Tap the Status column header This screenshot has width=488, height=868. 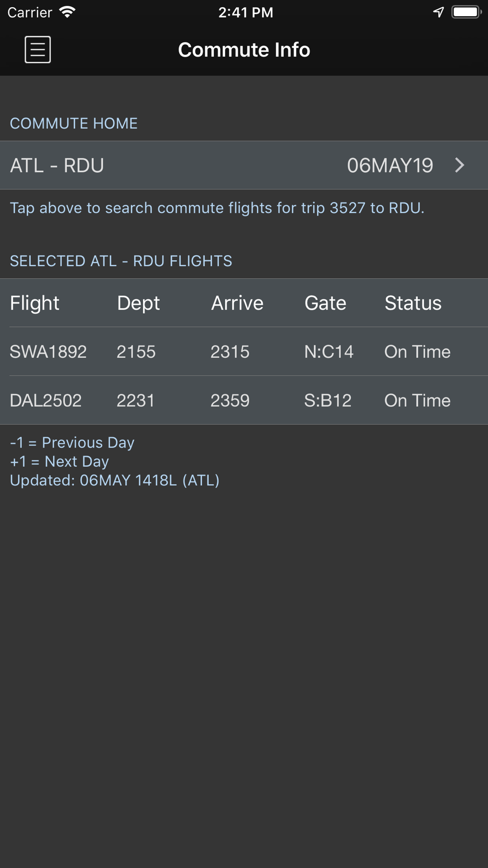click(x=413, y=303)
